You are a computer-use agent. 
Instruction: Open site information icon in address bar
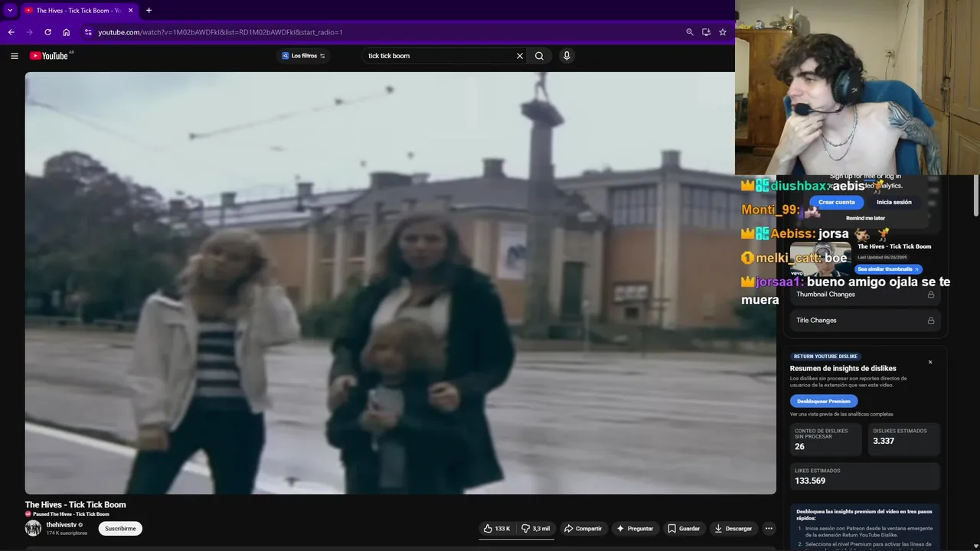point(88,32)
